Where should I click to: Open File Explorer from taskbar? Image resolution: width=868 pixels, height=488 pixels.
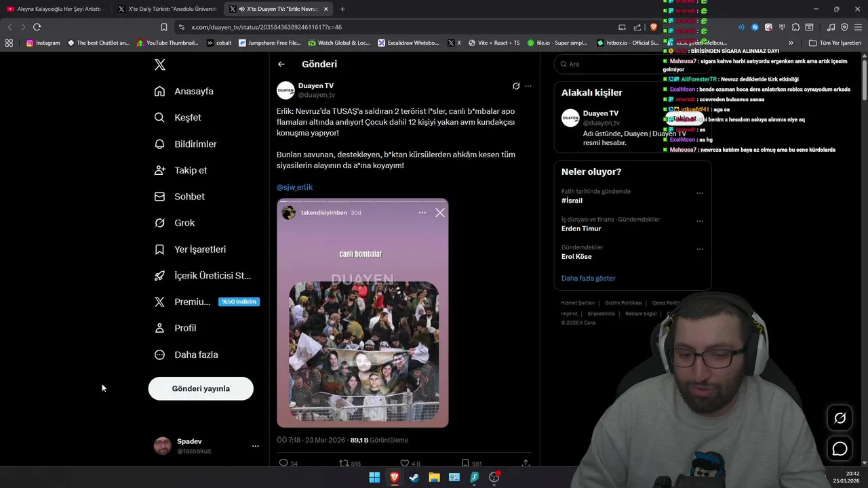click(x=434, y=477)
